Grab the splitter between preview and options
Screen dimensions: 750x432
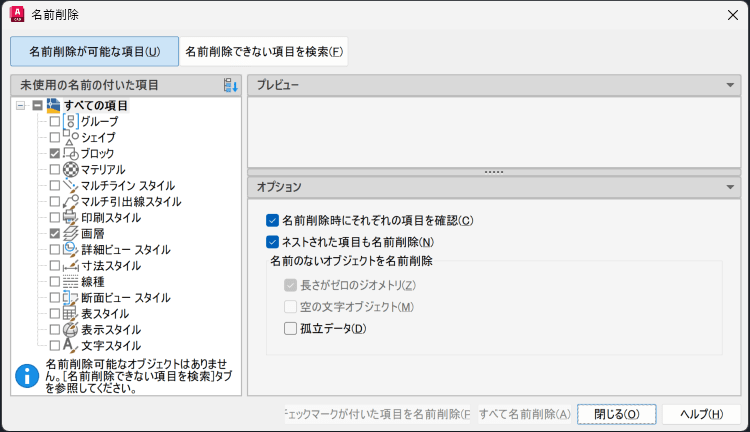click(493, 172)
